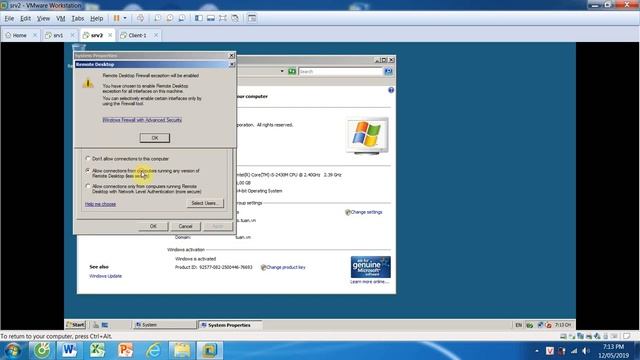
Task: Send Ctrl+Alt+Del using the toolbar icon
Action: click(140, 18)
